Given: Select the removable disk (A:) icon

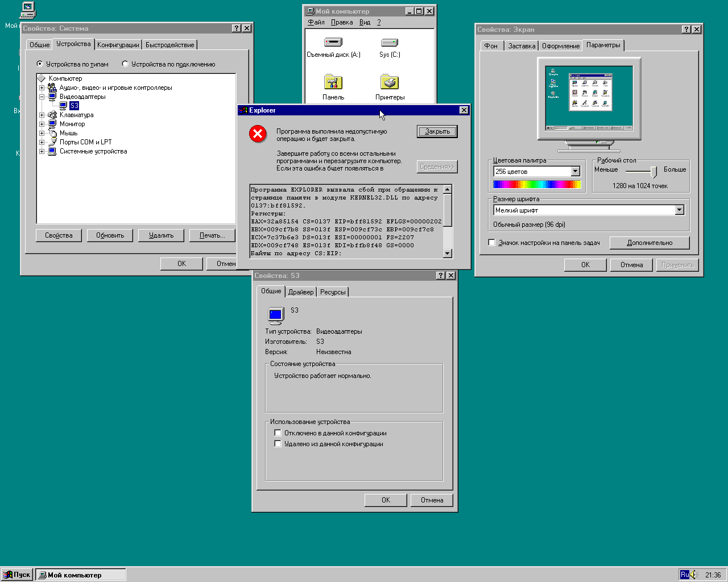Looking at the screenshot, I should click(333, 42).
